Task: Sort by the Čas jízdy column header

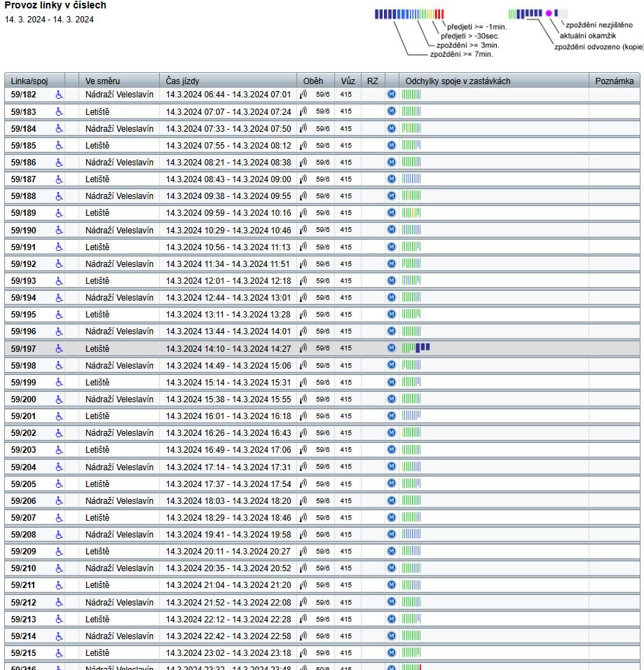Action: [x=228, y=81]
